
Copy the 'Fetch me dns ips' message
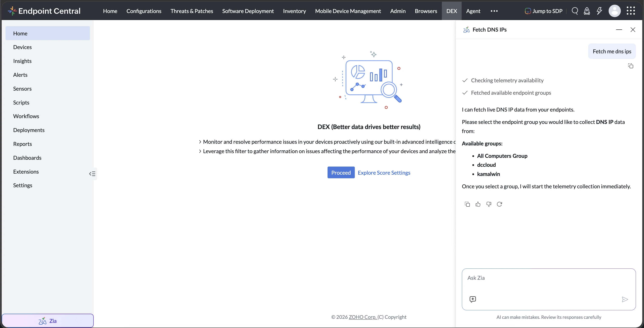click(x=631, y=66)
